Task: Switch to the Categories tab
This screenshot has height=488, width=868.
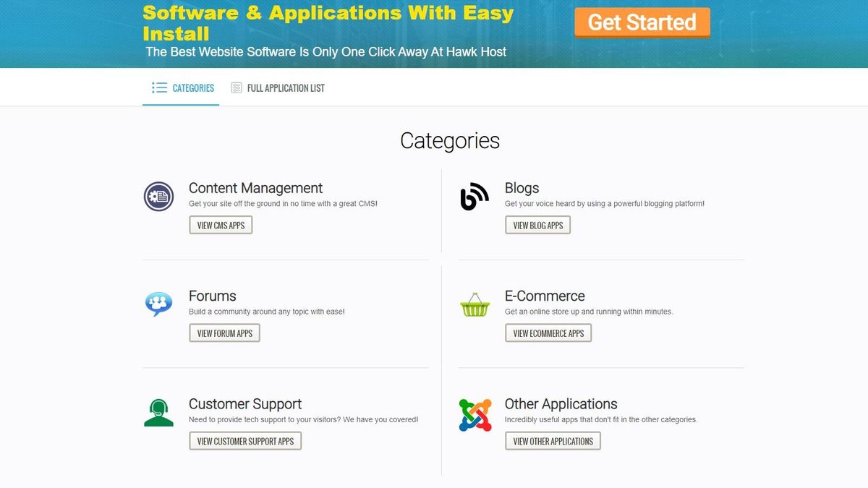Action: [x=192, y=88]
